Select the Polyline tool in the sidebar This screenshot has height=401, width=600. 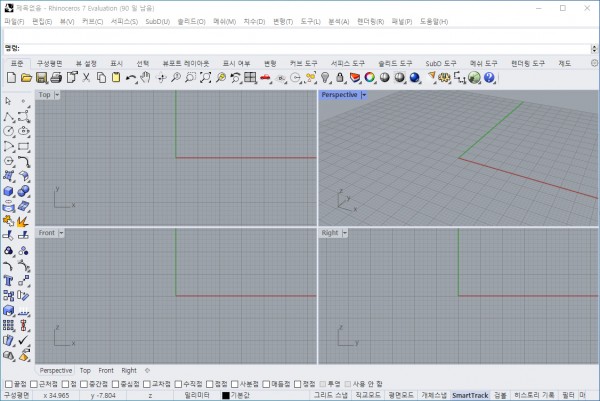click(x=9, y=116)
